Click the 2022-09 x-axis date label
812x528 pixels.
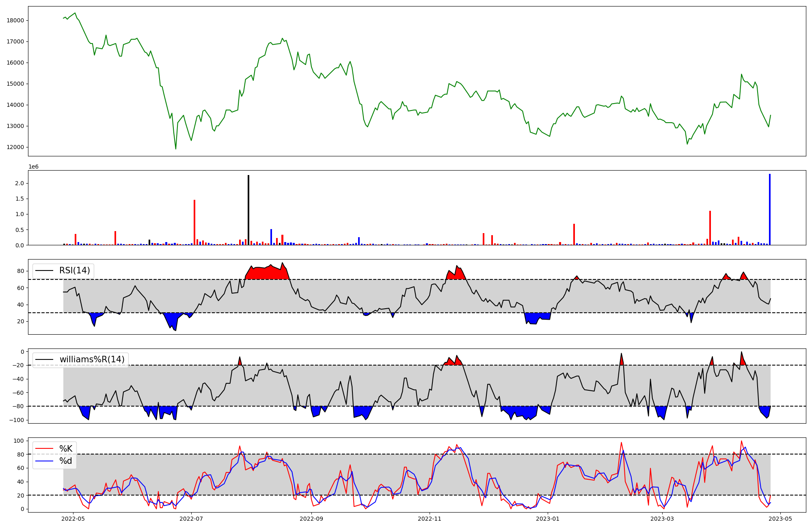(x=311, y=519)
